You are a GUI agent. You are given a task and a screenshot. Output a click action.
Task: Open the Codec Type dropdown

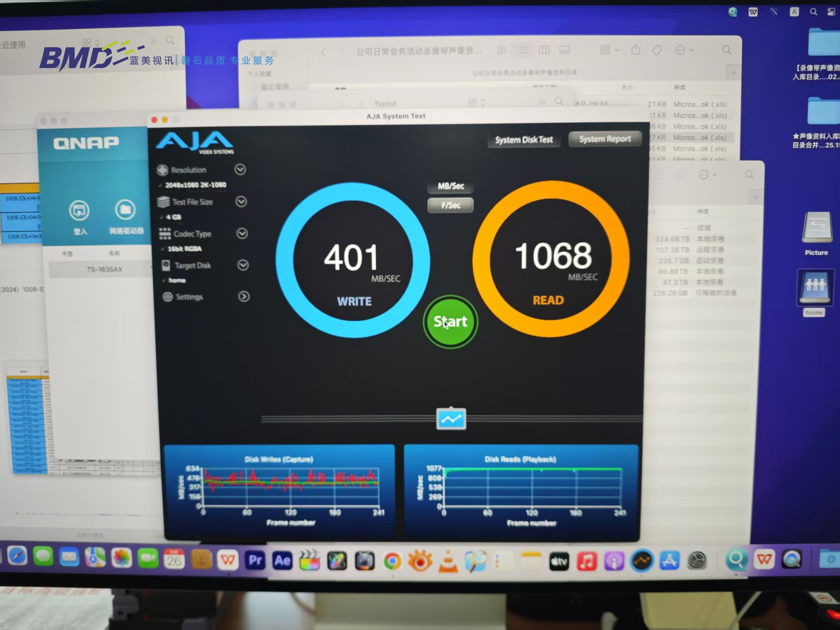tap(242, 233)
